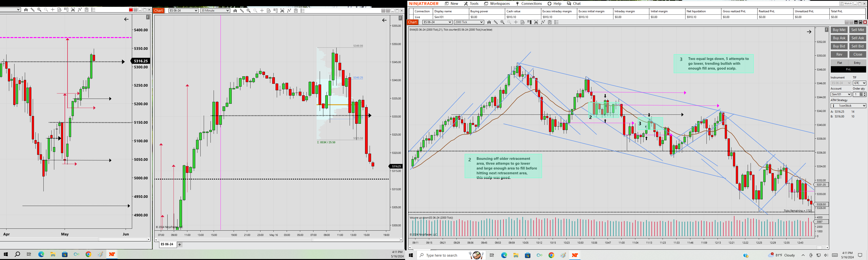Open NinjaTrader icon in right taskbar

[575, 255]
